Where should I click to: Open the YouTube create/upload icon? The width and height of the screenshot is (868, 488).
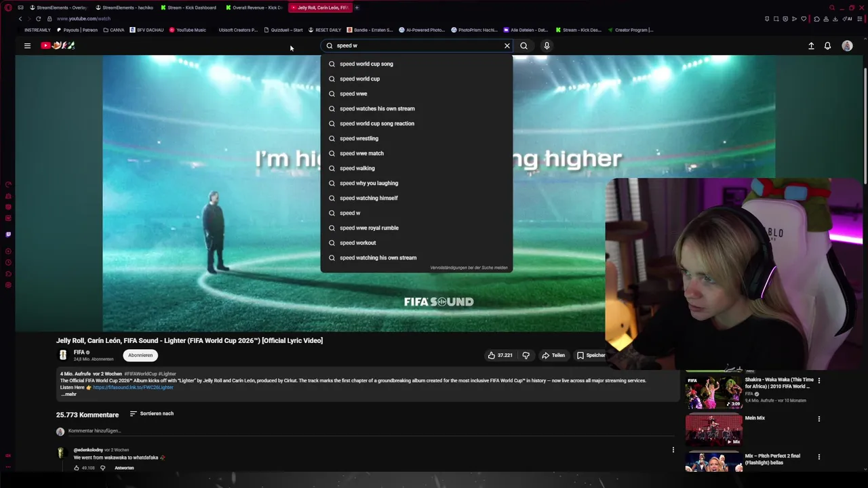pos(811,45)
